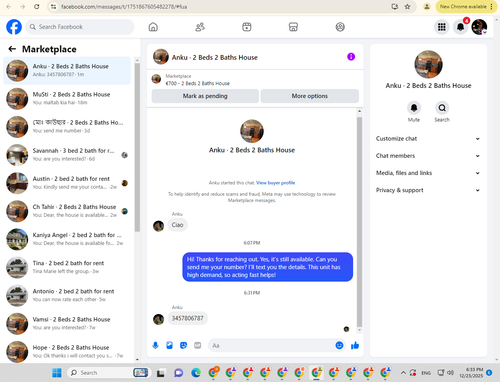
Task: Click the 3457806787 message bubble
Action: [187, 318]
